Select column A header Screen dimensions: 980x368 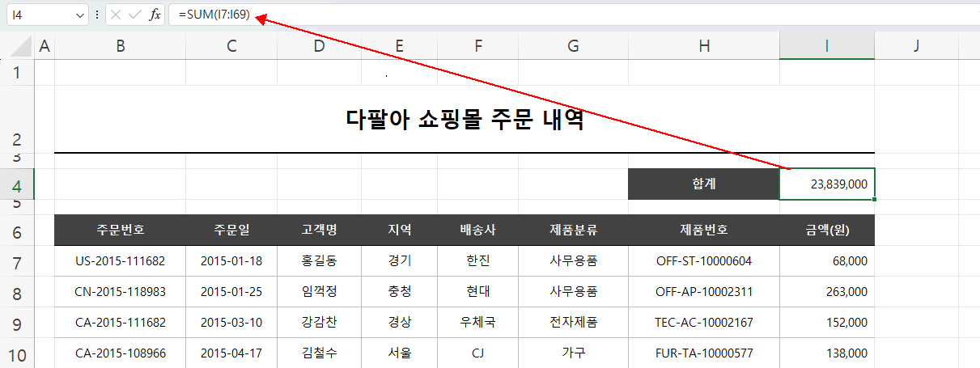click(x=45, y=47)
